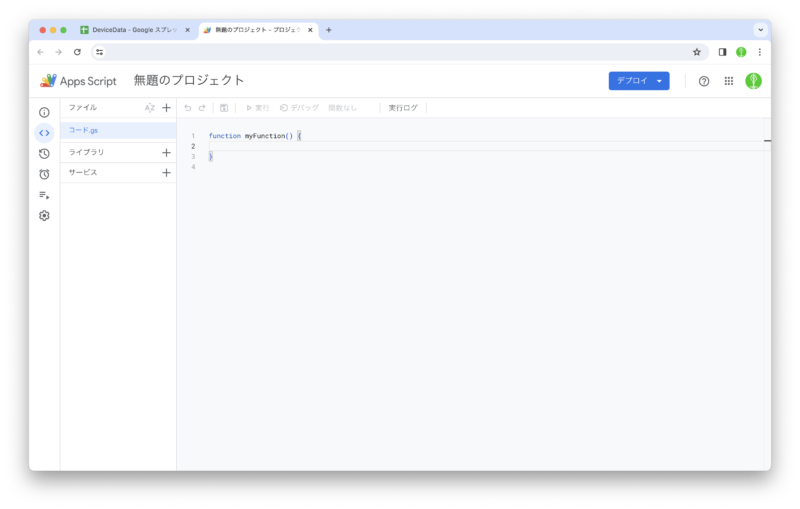View site information icon in address bar

point(99,52)
